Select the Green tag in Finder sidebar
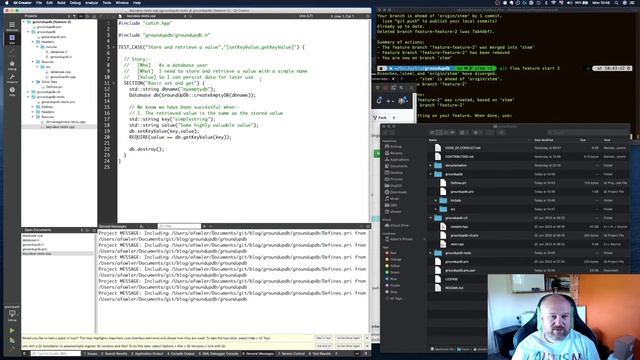Viewport: 640px width, 360px height. [x=392, y=273]
